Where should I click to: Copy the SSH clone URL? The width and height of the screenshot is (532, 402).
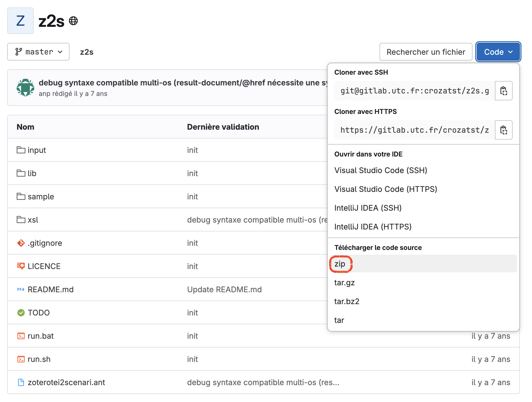coord(503,91)
